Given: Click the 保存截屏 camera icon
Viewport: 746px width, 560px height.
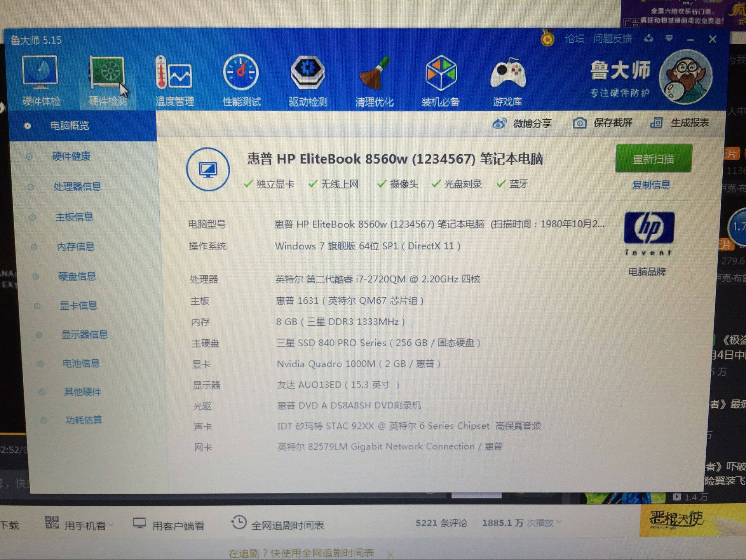Looking at the screenshot, I should click(x=579, y=123).
